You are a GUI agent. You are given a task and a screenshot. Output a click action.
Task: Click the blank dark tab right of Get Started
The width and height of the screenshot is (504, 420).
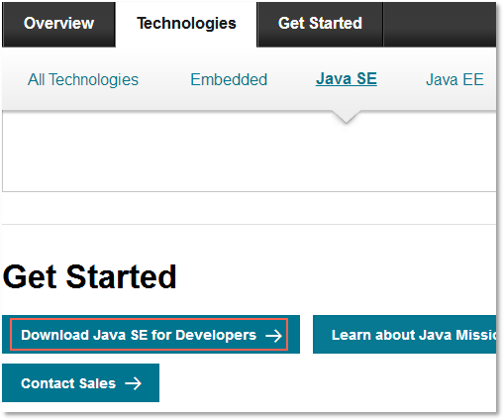440,24
